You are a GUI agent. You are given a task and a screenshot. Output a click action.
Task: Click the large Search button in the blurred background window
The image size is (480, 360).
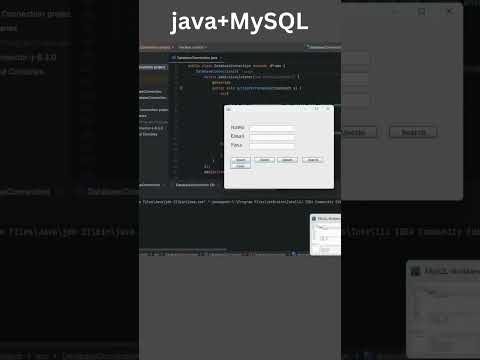(x=413, y=132)
